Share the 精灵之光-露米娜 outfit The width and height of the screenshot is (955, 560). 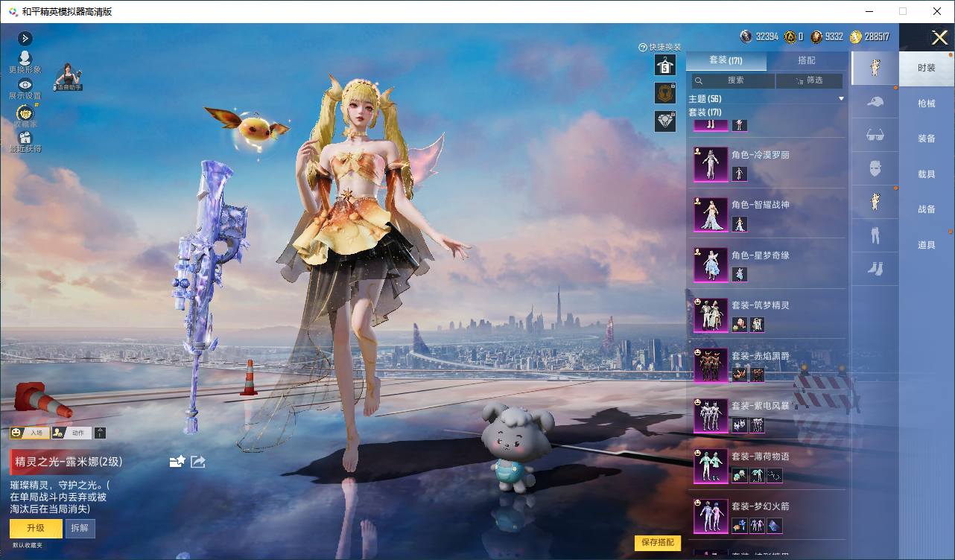coord(198,462)
